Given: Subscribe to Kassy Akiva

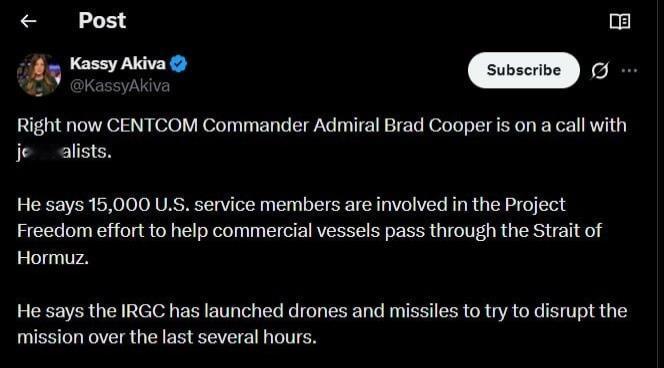Looking at the screenshot, I should pyautogui.click(x=523, y=70).
